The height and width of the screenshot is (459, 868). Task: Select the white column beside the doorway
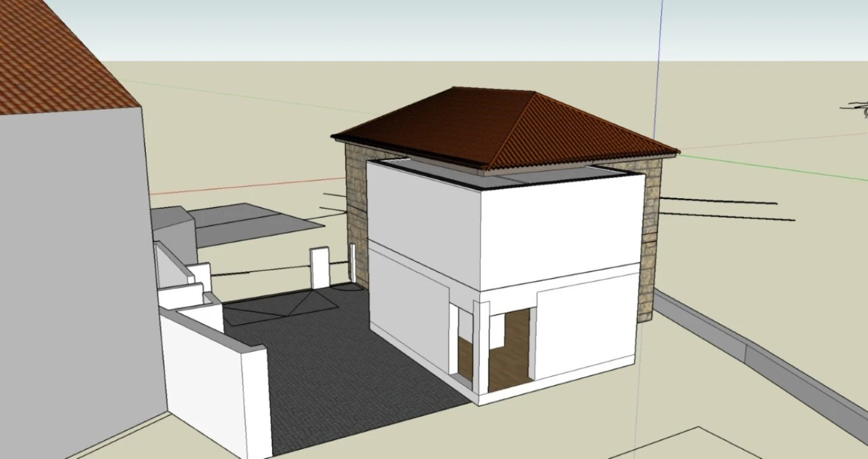[x=481, y=346]
